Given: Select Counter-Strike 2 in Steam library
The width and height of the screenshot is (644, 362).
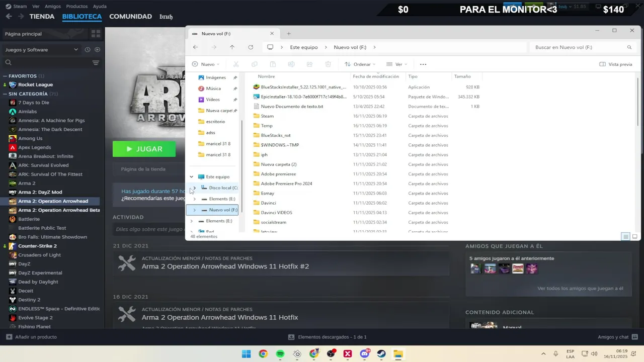Looking at the screenshot, I should 37,246.
